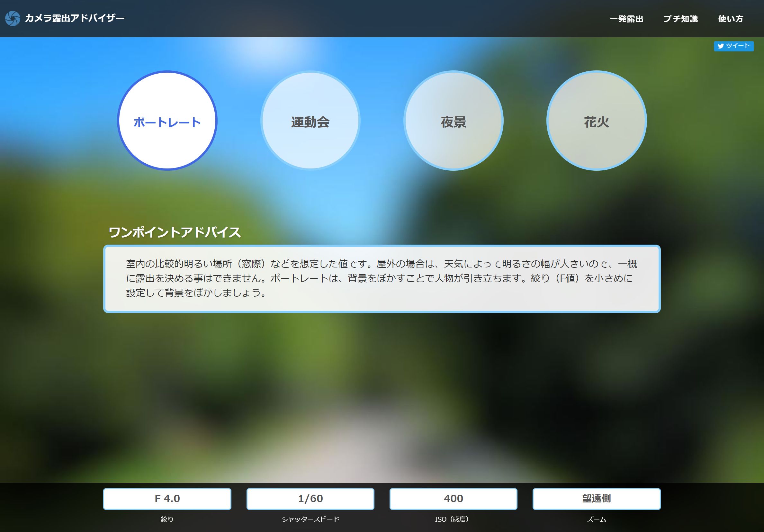Image resolution: width=764 pixels, height=532 pixels.
Task: Click the シャッタースピード label
Action: tap(310, 519)
